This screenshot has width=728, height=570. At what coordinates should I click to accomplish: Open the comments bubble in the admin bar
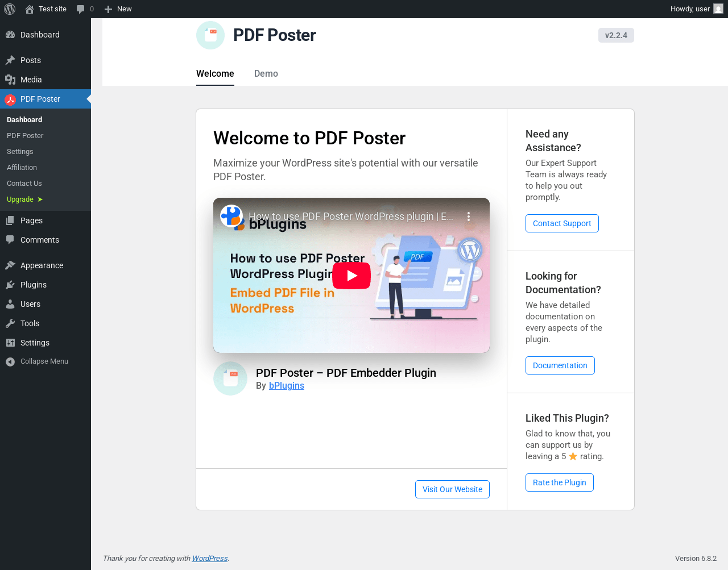click(x=80, y=9)
